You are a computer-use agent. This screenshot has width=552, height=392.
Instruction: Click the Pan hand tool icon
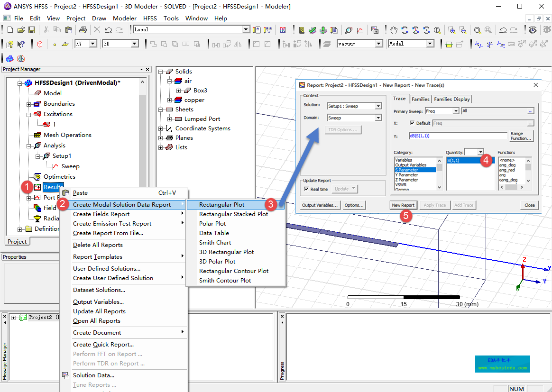394,30
